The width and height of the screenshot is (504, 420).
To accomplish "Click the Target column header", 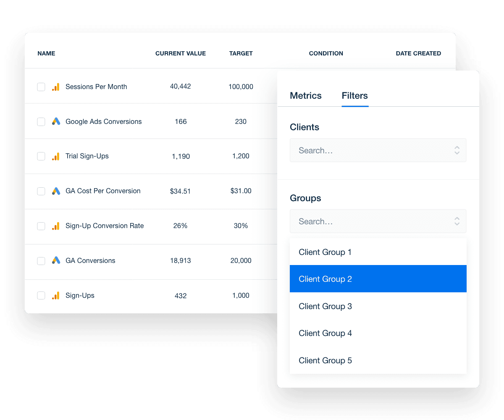I will tap(241, 53).
